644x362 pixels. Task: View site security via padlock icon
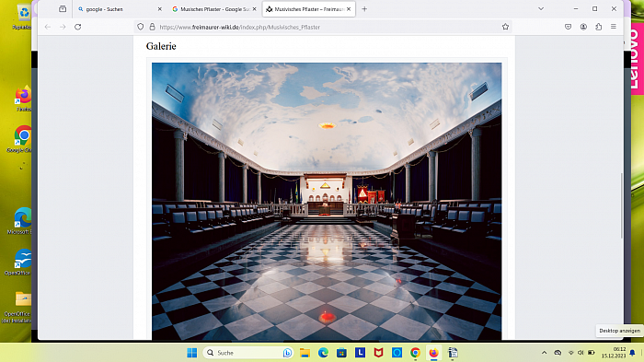[152, 27]
